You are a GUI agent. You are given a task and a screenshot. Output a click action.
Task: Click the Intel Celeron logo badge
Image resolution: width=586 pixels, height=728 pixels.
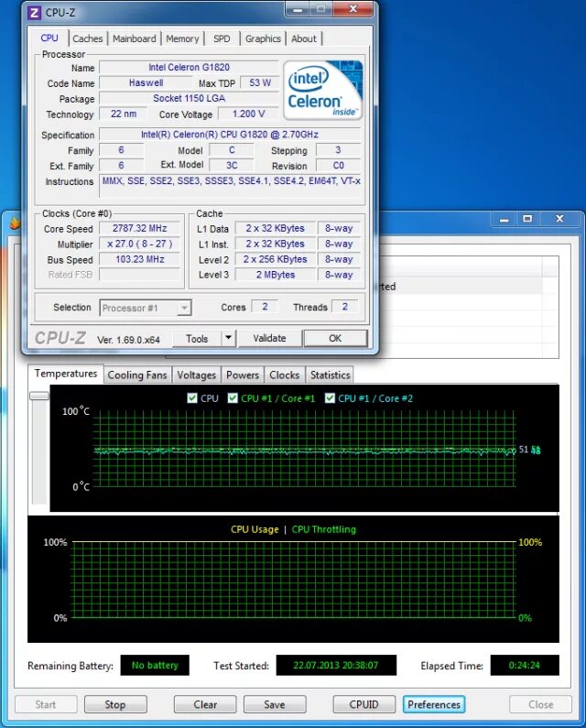(x=322, y=90)
